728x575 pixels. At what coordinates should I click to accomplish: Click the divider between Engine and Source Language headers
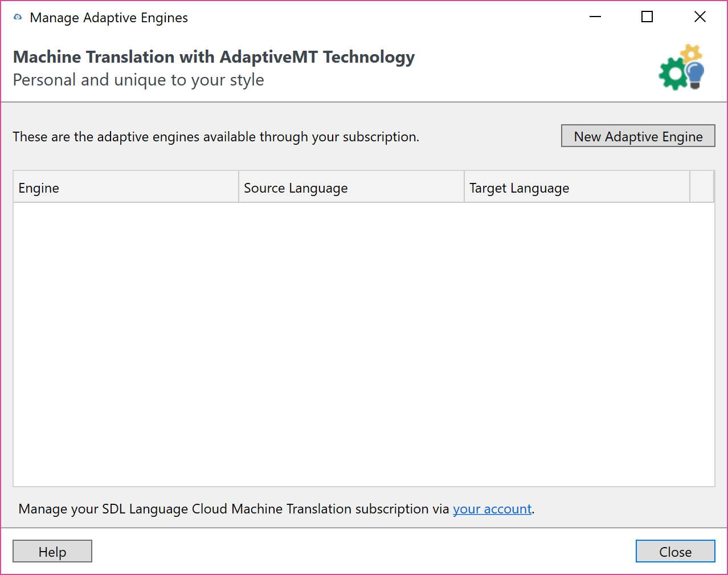click(x=239, y=187)
